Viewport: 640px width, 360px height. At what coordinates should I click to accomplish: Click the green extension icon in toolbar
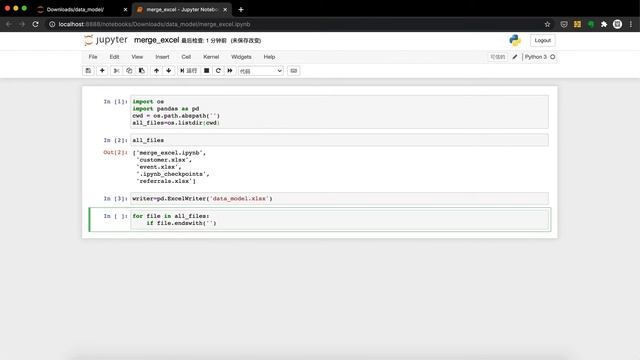[x=591, y=24]
